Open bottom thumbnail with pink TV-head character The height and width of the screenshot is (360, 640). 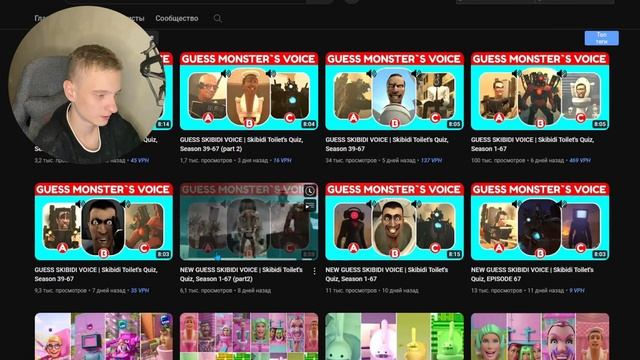click(x=104, y=336)
